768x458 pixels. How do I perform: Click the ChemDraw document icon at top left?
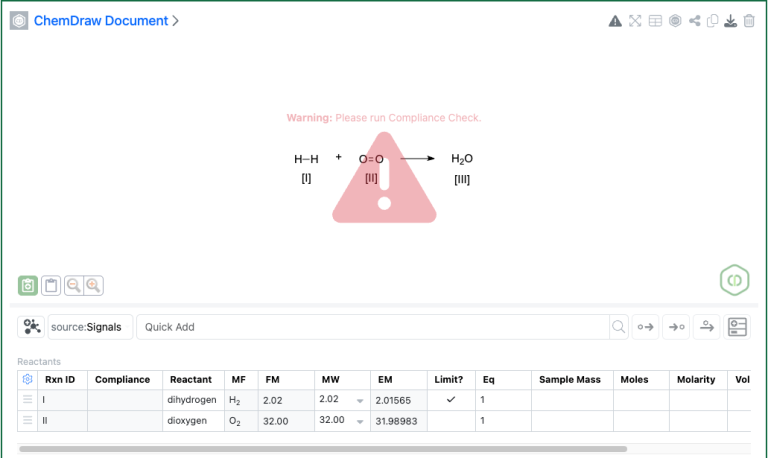[x=19, y=21]
